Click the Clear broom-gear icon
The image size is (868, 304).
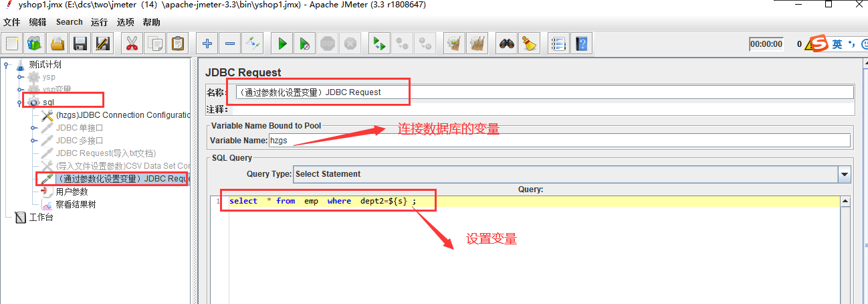[x=454, y=44]
